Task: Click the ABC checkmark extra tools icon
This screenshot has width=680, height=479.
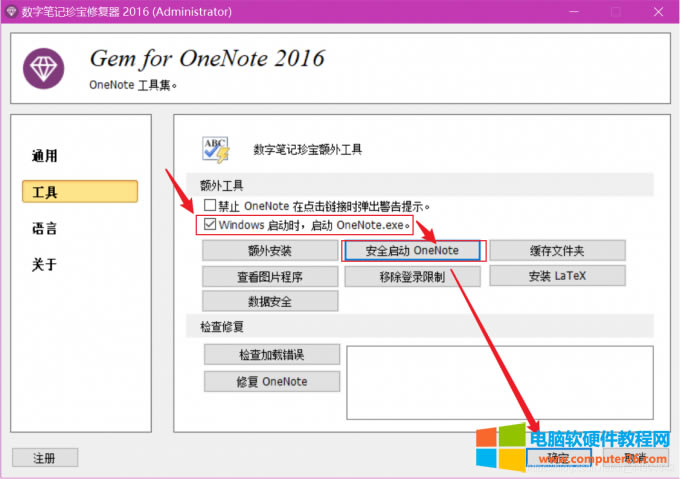Action: point(216,150)
